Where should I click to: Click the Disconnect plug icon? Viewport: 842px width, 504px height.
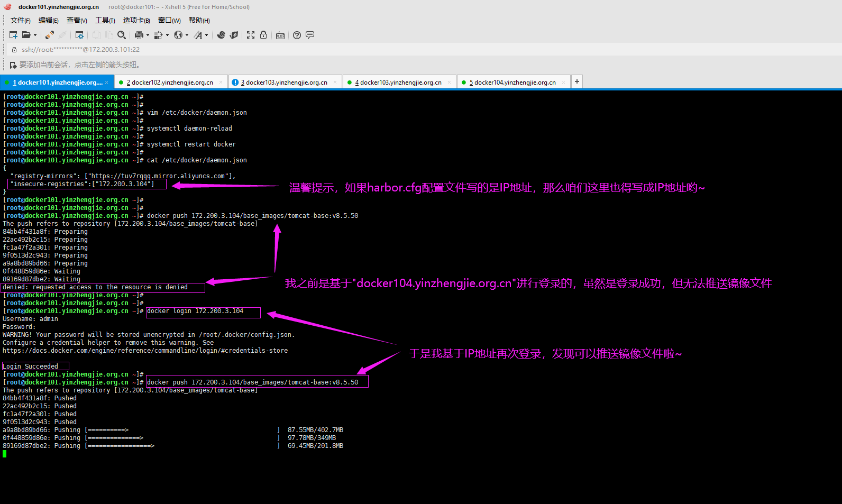click(62, 35)
